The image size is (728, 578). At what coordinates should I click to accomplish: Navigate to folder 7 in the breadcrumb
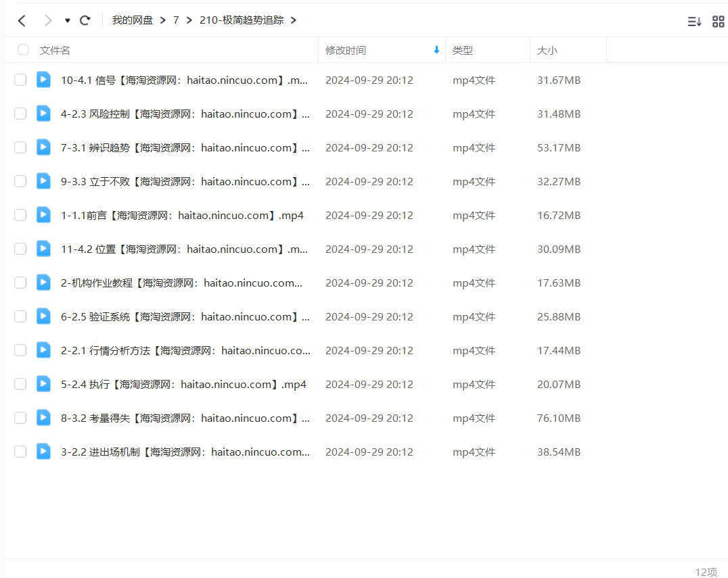pyautogui.click(x=176, y=20)
